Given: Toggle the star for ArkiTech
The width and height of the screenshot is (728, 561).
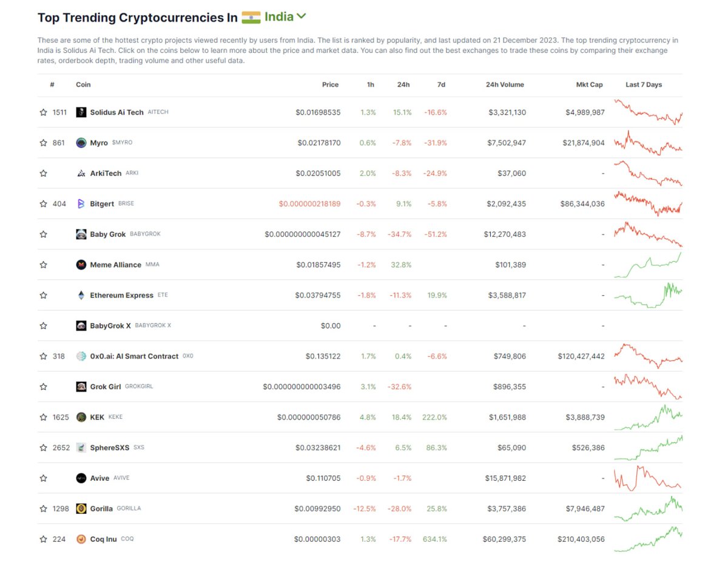Looking at the screenshot, I should click(43, 173).
